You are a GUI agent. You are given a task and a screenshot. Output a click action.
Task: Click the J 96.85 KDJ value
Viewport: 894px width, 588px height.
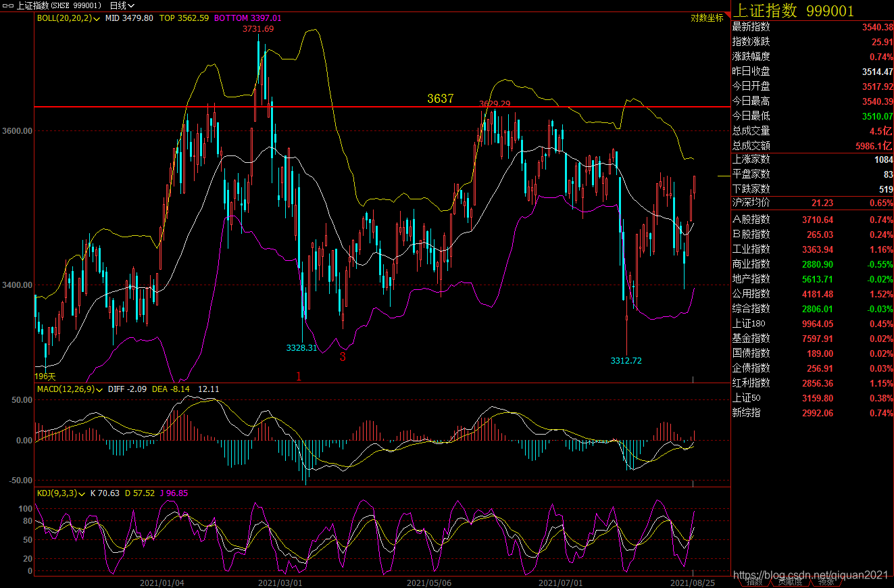(174, 493)
